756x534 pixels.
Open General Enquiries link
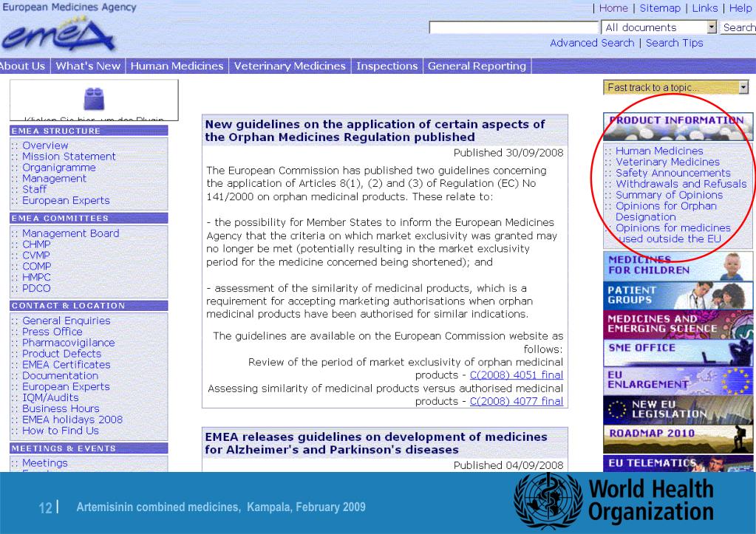[x=67, y=321]
